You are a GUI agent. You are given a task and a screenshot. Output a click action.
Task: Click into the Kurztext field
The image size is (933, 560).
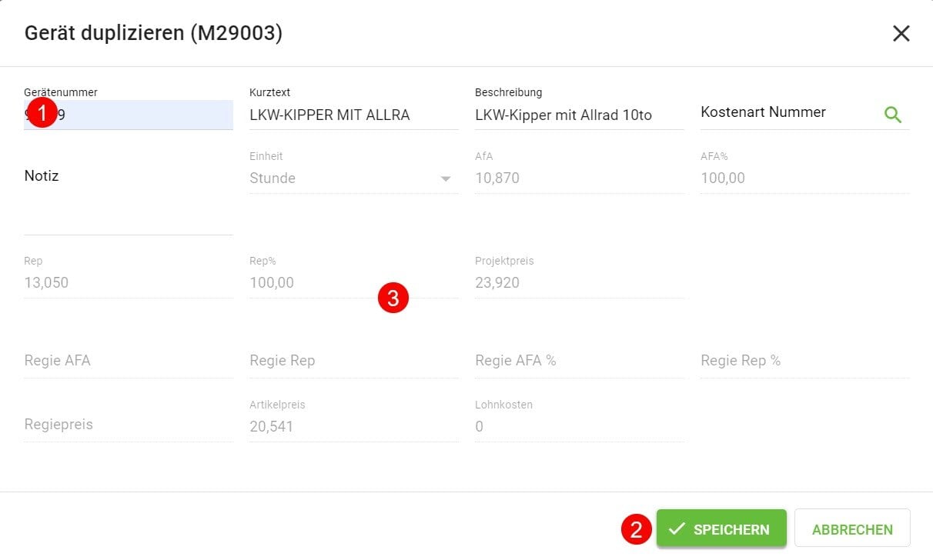pos(353,115)
